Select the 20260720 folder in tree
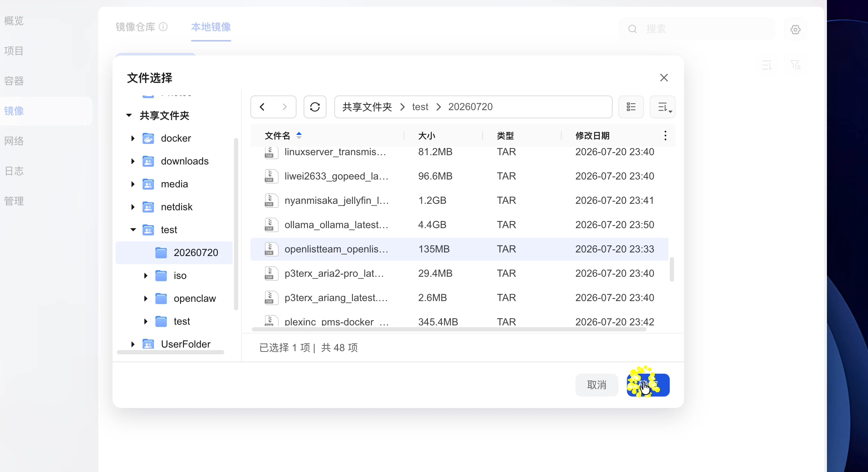The image size is (868, 472). click(x=174, y=253)
